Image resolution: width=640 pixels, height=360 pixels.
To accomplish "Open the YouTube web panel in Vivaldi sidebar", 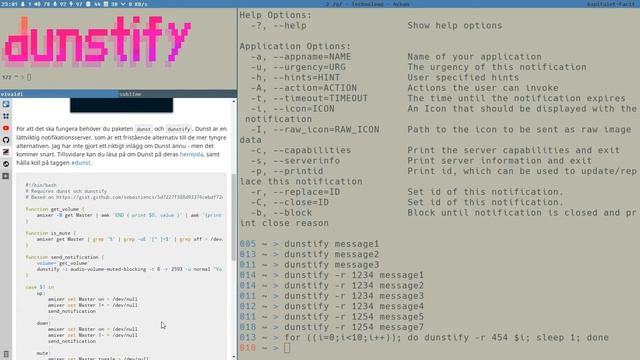I will [x=6, y=128].
